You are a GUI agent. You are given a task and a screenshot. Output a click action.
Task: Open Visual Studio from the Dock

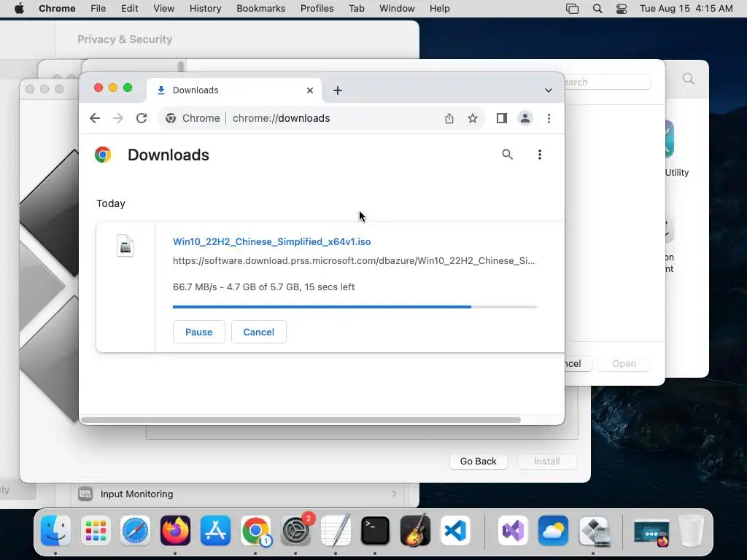coord(513,531)
